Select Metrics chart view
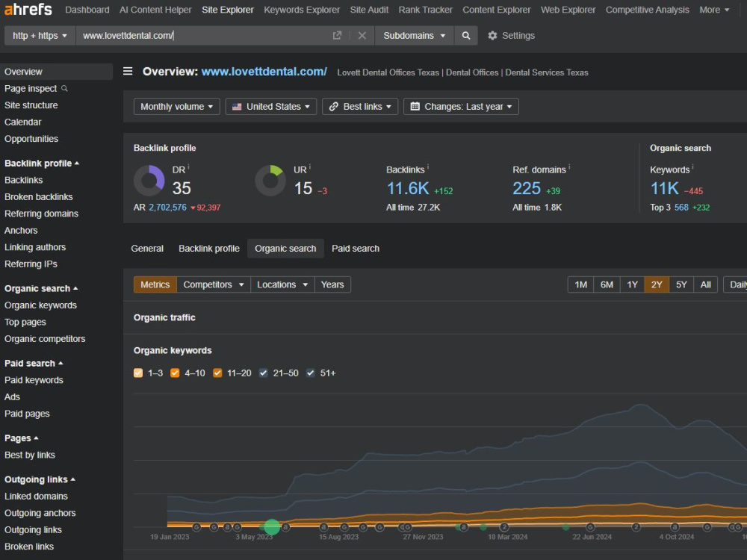The height and width of the screenshot is (560, 747). 155,284
